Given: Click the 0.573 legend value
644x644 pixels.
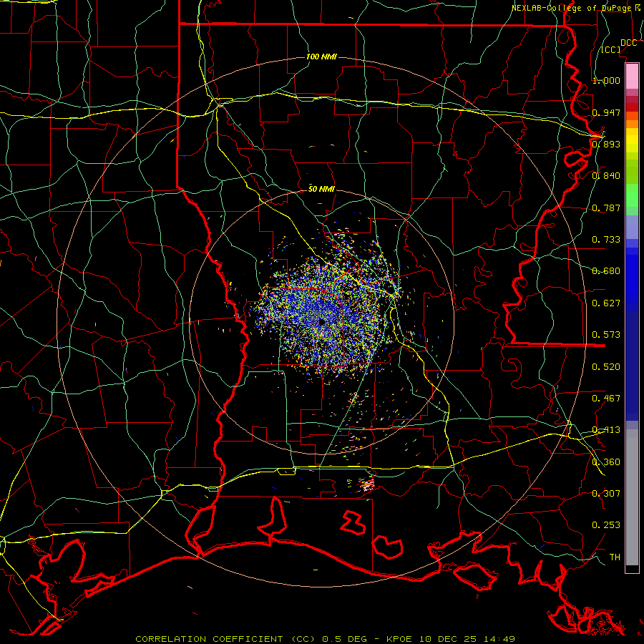Looking at the screenshot, I should click(x=606, y=334).
